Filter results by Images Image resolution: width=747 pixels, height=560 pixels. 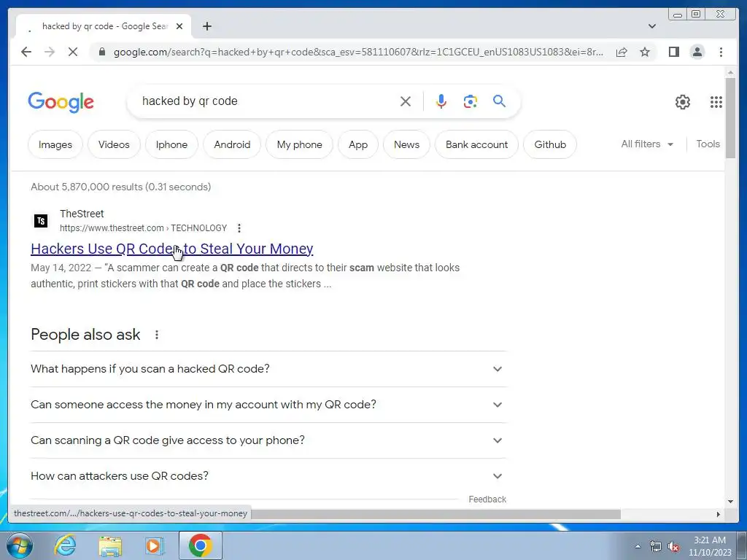pos(55,144)
